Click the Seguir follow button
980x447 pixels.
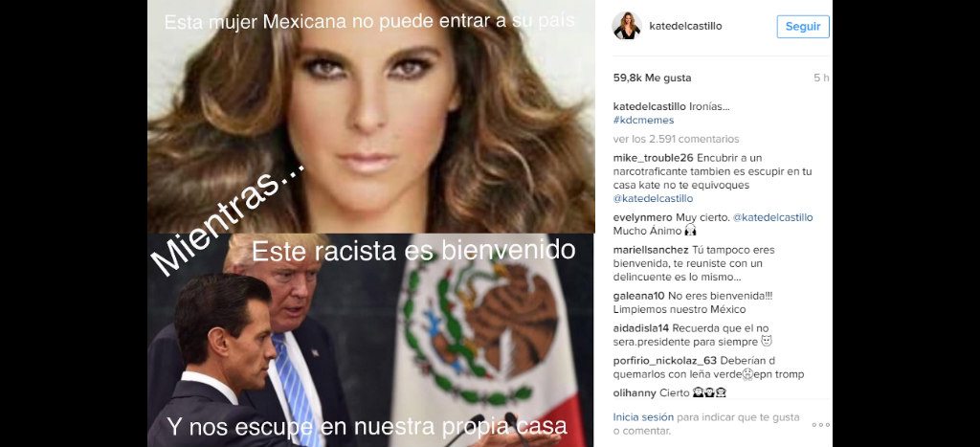tap(803, 27)
